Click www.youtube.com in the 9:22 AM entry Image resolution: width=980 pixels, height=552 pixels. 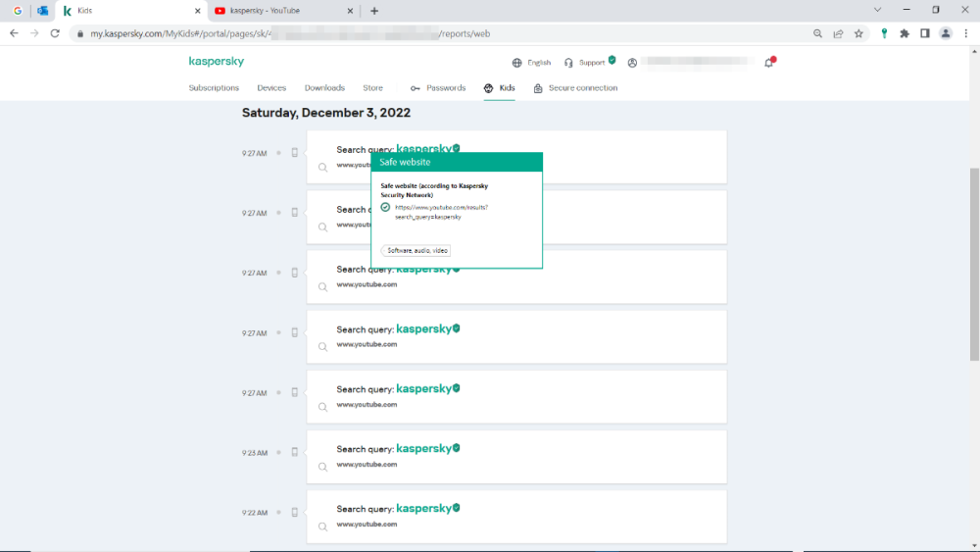(x=367, y=525)
